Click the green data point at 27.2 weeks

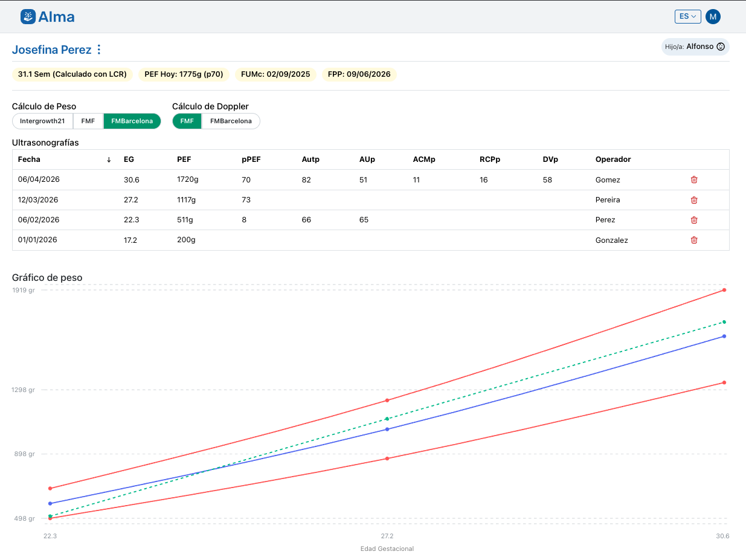coord(387,419)
